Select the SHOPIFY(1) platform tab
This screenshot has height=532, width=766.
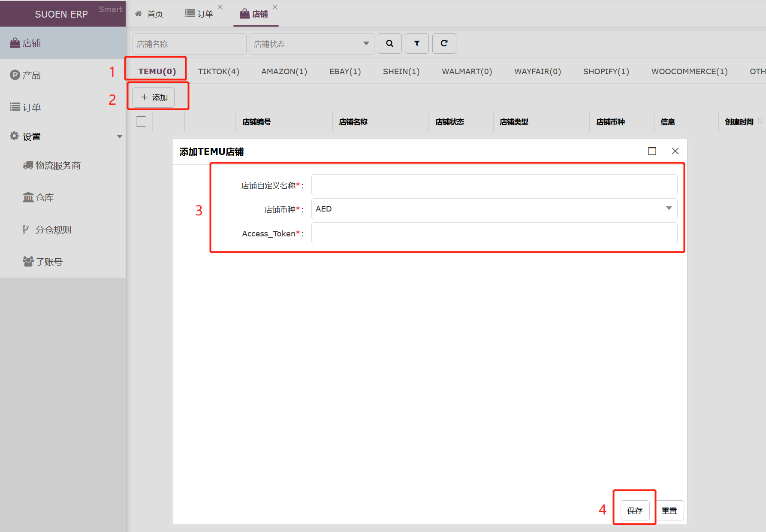(606, 71)
